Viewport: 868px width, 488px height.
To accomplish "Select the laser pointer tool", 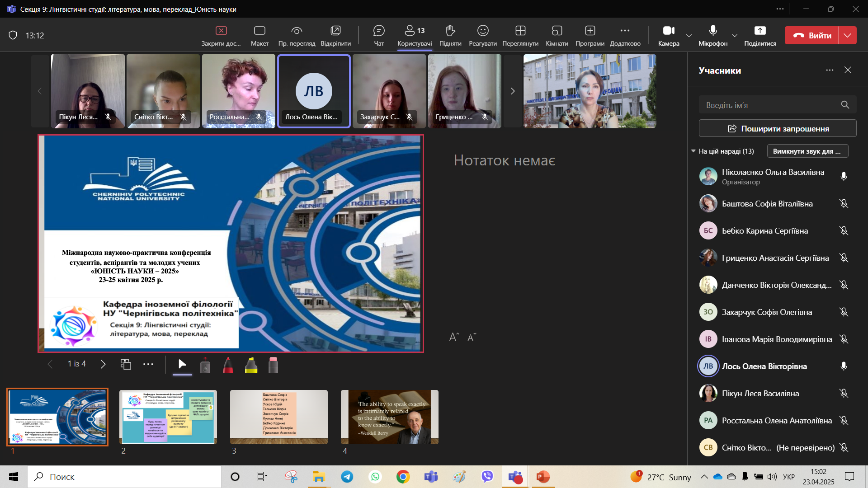I will click(205, 365).
